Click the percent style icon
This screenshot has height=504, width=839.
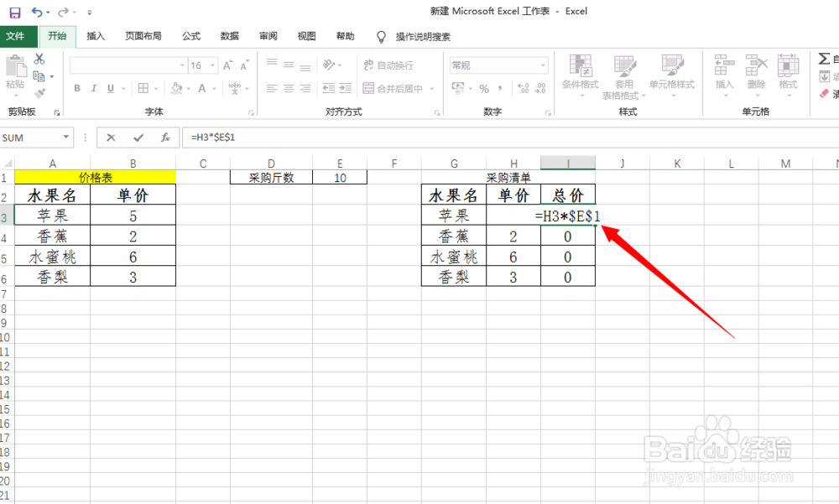tap(484, 89)
